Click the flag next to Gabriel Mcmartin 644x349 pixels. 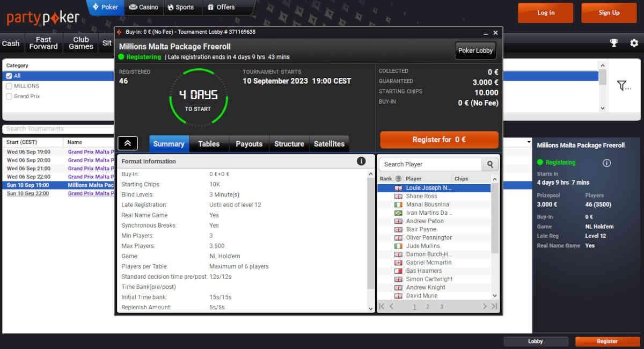398,263
